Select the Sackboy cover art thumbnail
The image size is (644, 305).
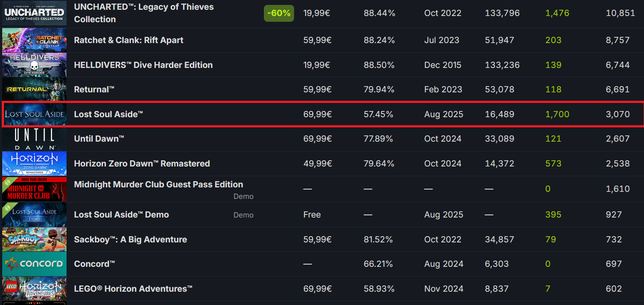(34, 239)
